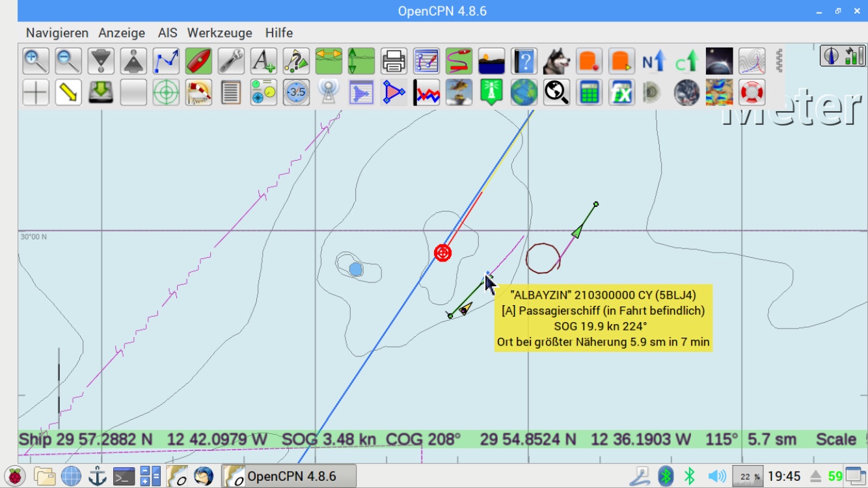Toggle auto-follow ship with red boat icon
The width and height of the screenshot is (868, 488).
198,61
